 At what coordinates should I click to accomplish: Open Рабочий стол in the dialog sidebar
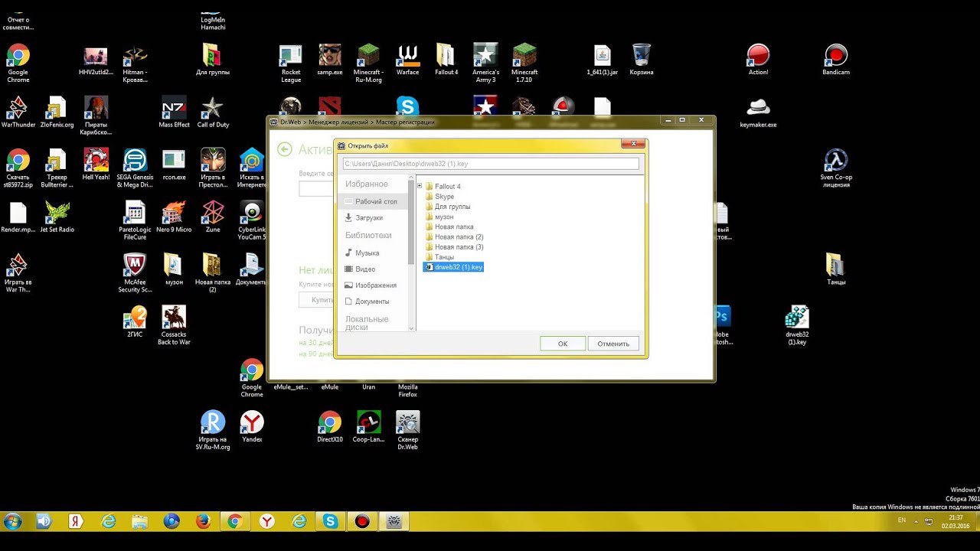pyautogui.click(x=374, y=201)
